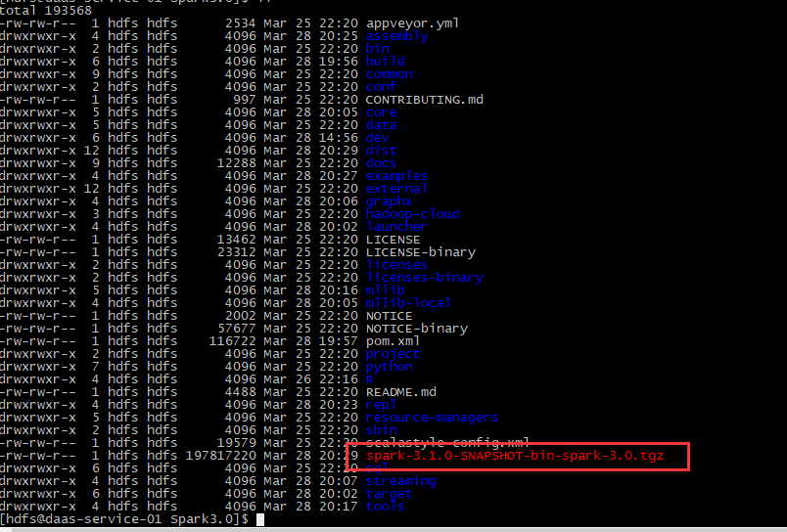This screenshot has height=532, width=787.
Task: Select the R directory name
Action: tap(370, 379)
